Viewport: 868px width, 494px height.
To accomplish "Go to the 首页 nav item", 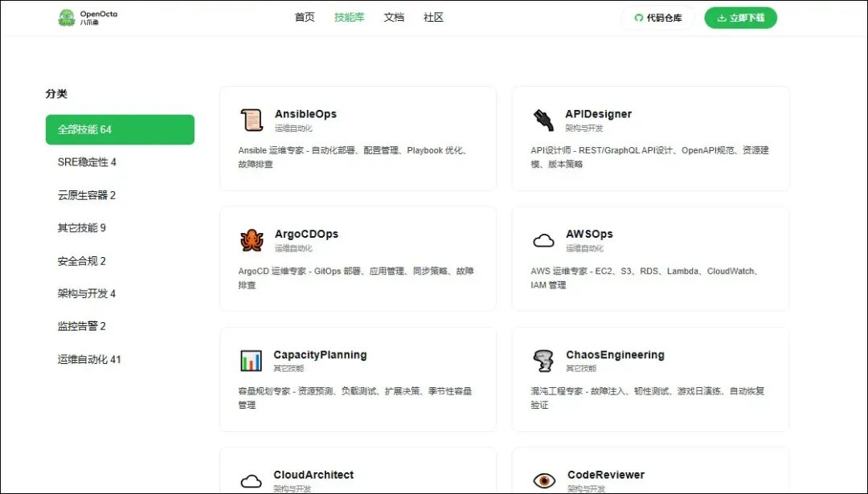I will tap(305, 17).
